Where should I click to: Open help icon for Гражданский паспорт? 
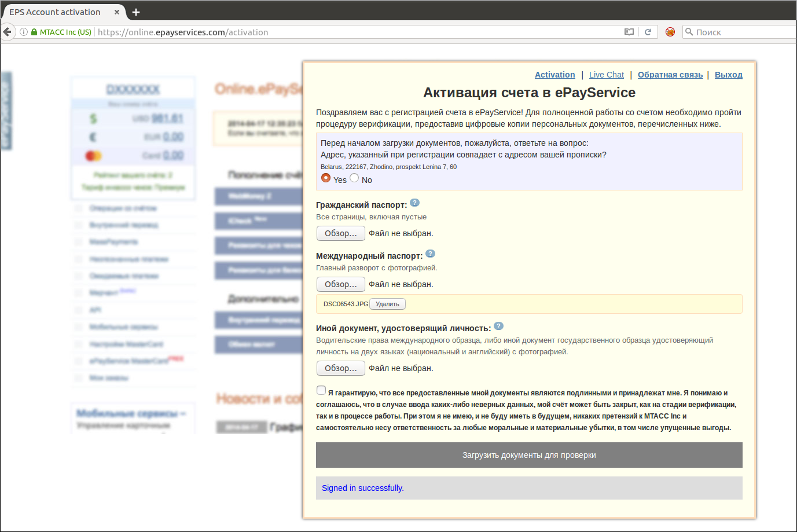pos(414,203)
